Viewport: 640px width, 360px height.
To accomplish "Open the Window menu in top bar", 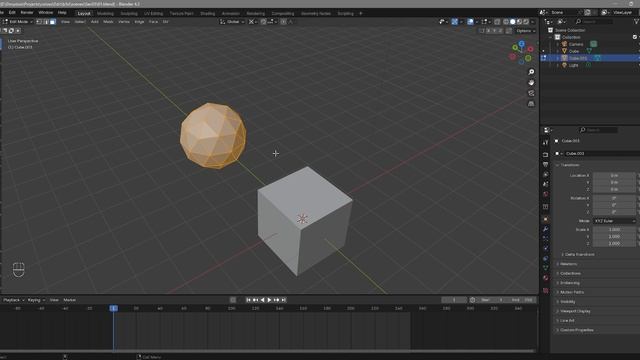I will pos(46,13).
